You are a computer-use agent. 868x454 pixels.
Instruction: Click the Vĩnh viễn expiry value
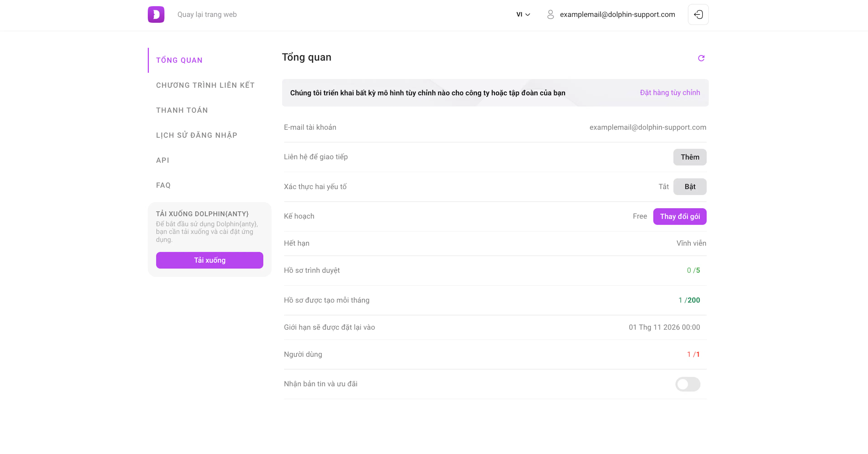[x=691, y=243]
